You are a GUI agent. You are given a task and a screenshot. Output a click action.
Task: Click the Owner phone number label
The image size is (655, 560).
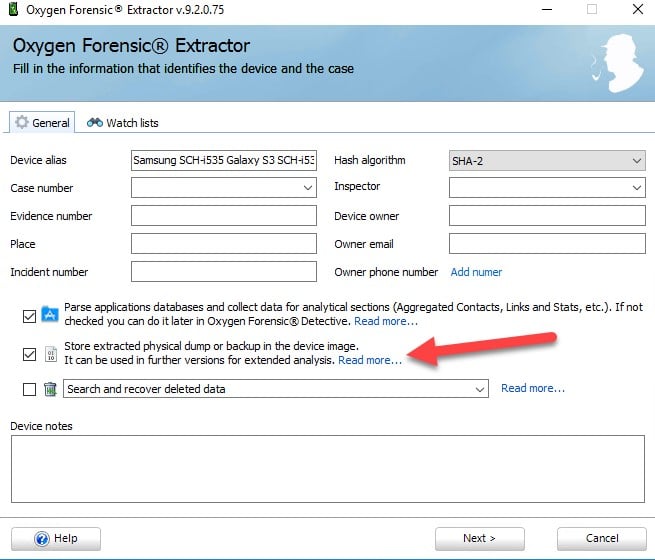(386, 272)
